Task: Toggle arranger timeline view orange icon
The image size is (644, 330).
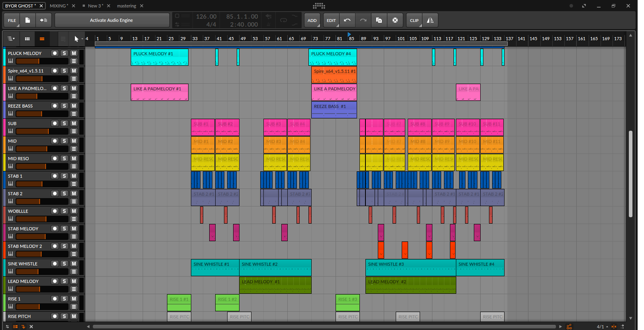Action: [x=42, y=39]
